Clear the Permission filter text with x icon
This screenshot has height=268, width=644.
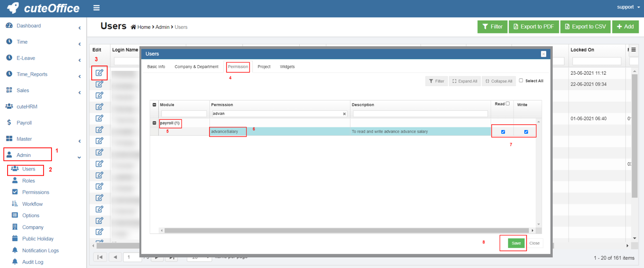[x=344, y=114]
